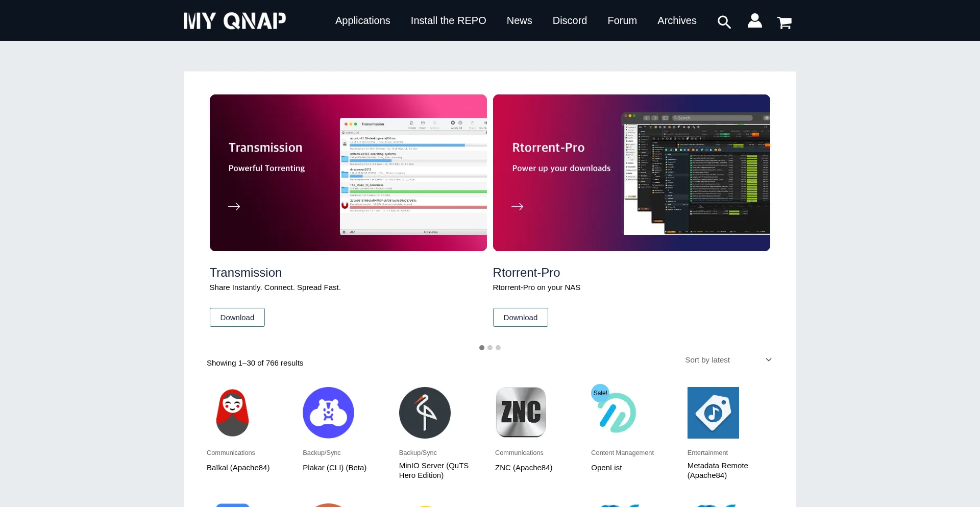
Task: Open the MinIO Server bird icon
Action: click(425, 413)
